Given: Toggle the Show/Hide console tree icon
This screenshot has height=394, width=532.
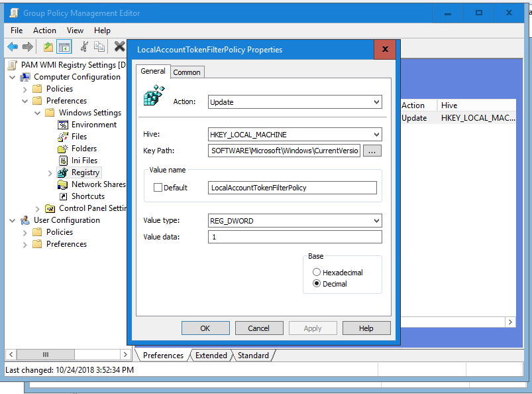Looking at the screenshot, I should pyautogui.click(x=64, y=47).
